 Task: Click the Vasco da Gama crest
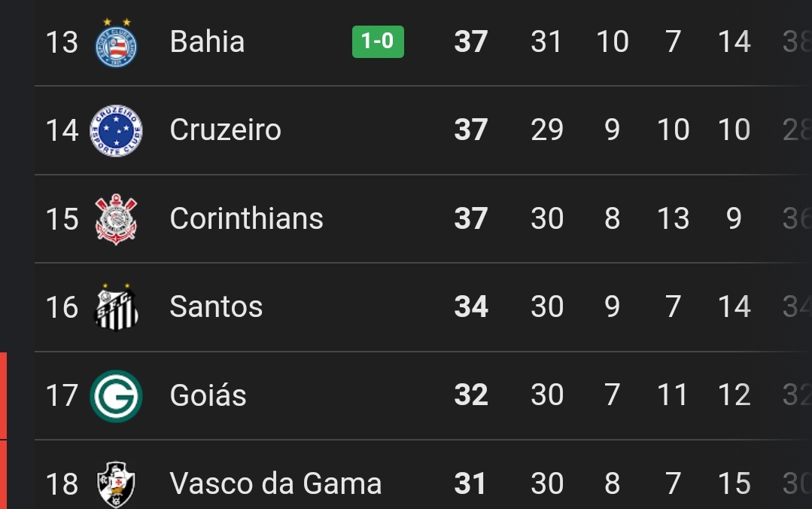pos(116,483)
